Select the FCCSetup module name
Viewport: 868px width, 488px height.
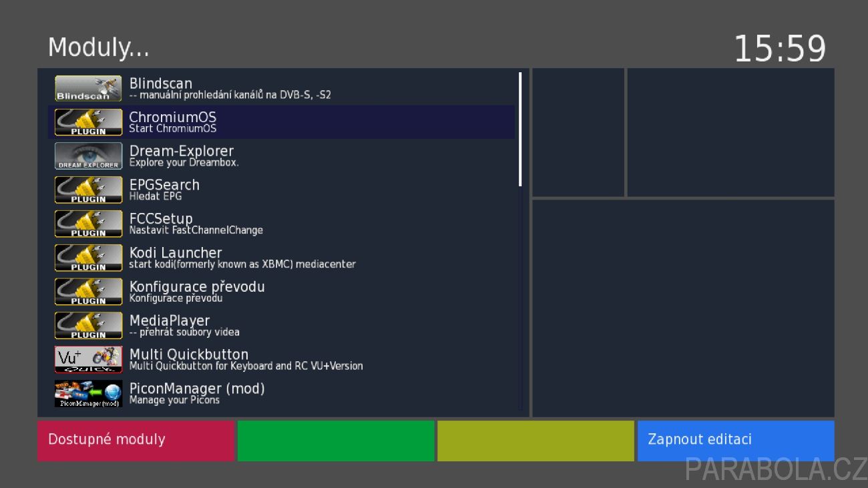(x=161, y=219)
